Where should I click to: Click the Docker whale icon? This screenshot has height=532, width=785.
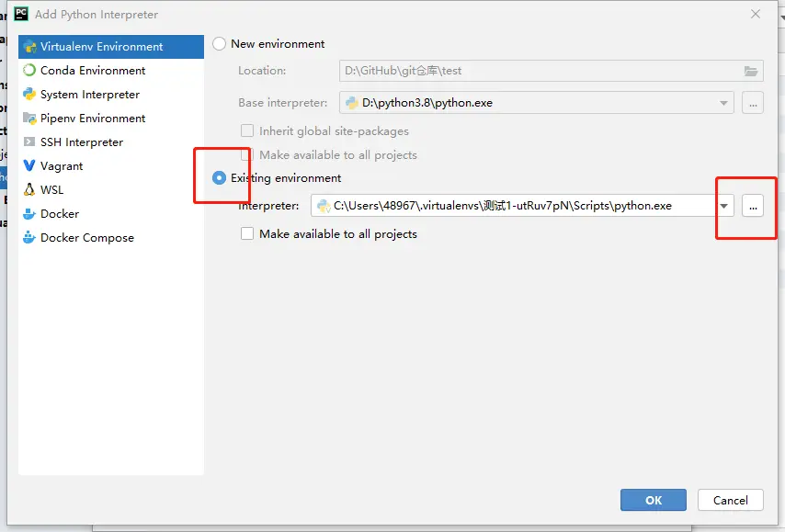29,214
